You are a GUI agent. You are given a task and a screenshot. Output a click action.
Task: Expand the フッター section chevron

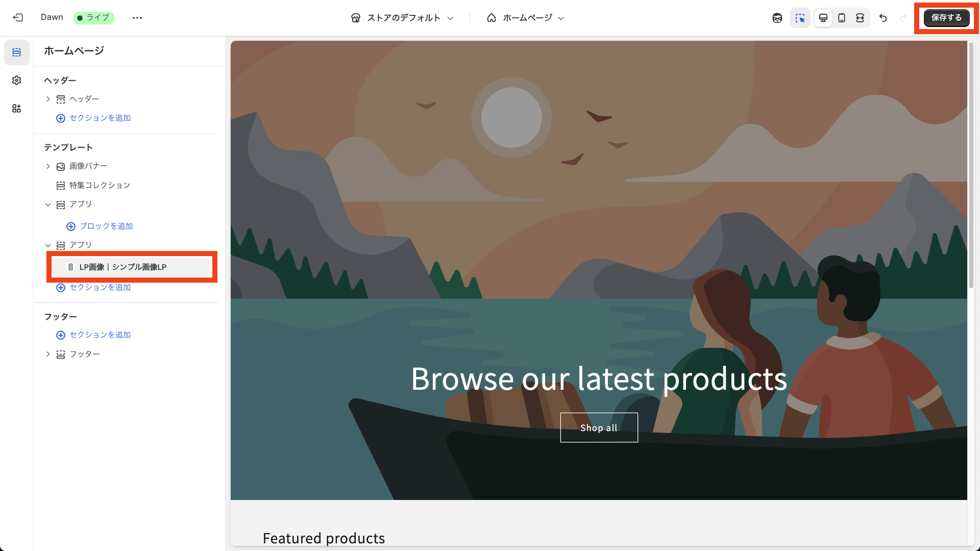(x=48, y=354)
